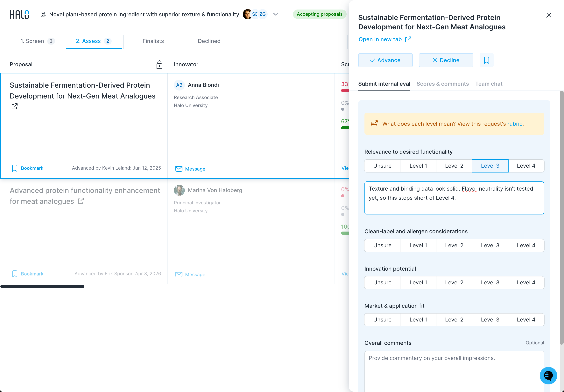Screen dimensions: 564x392
Task: Open the chat support bubble
Action: click(x=548, y=375)
